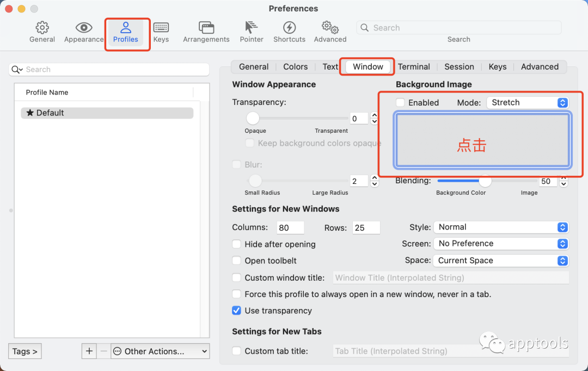
Task: Enable the Open toolbelt checkbox
Action: tap(236, 261)
